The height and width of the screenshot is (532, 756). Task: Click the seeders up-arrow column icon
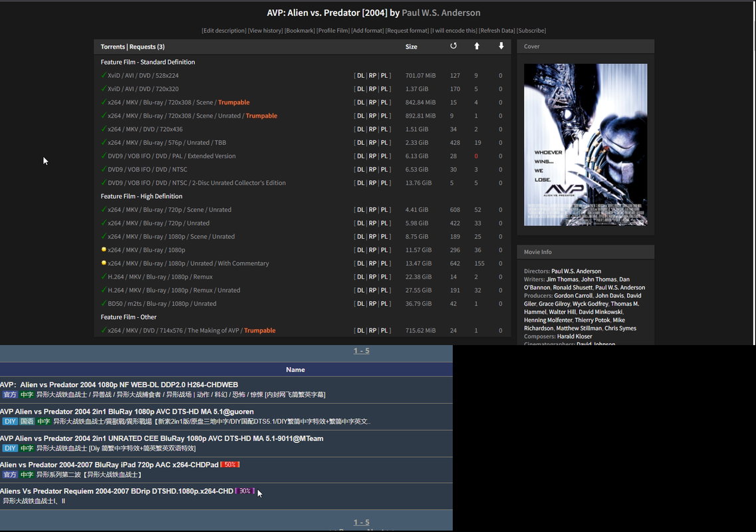pos(477,46)
